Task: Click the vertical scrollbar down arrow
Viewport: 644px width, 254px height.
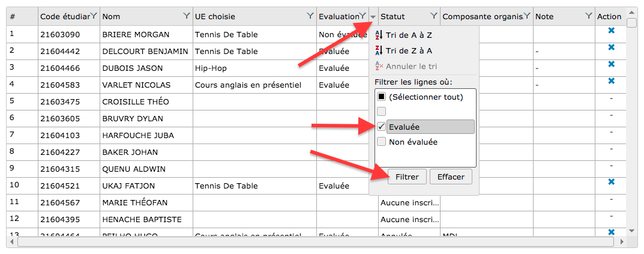Action: coord(631,230)
